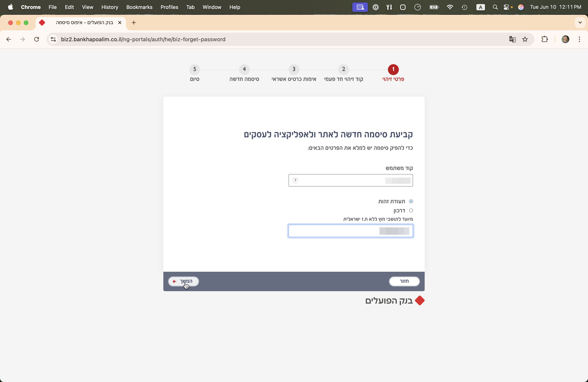Select the תעודת זהות radio option
This screenshot has height=382, width=588.
coord(411,201)
